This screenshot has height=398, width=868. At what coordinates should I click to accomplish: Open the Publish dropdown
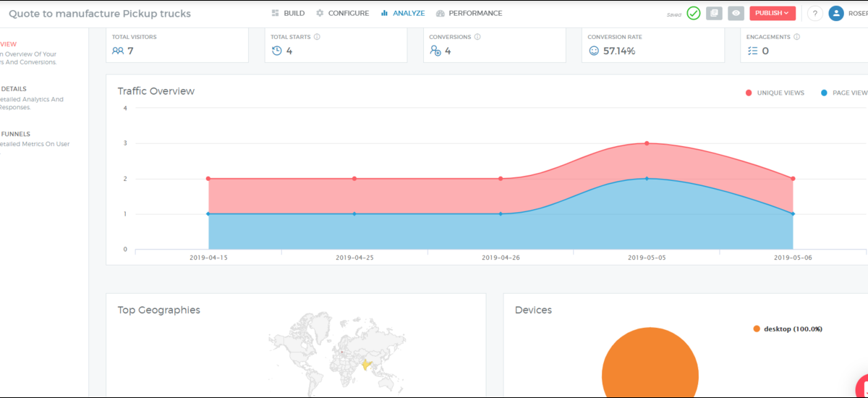tap(772, 13)
